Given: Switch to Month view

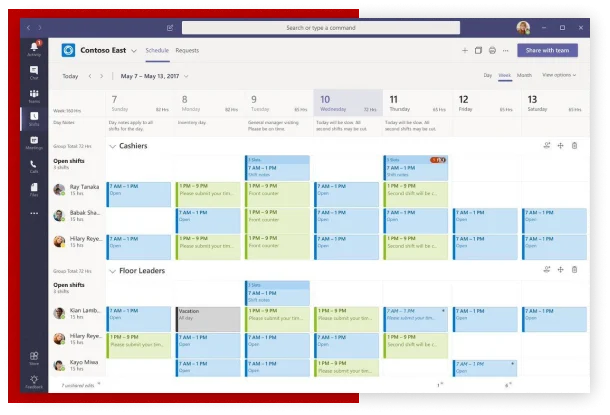Looking at the screenshot, I should coord(524,75).
